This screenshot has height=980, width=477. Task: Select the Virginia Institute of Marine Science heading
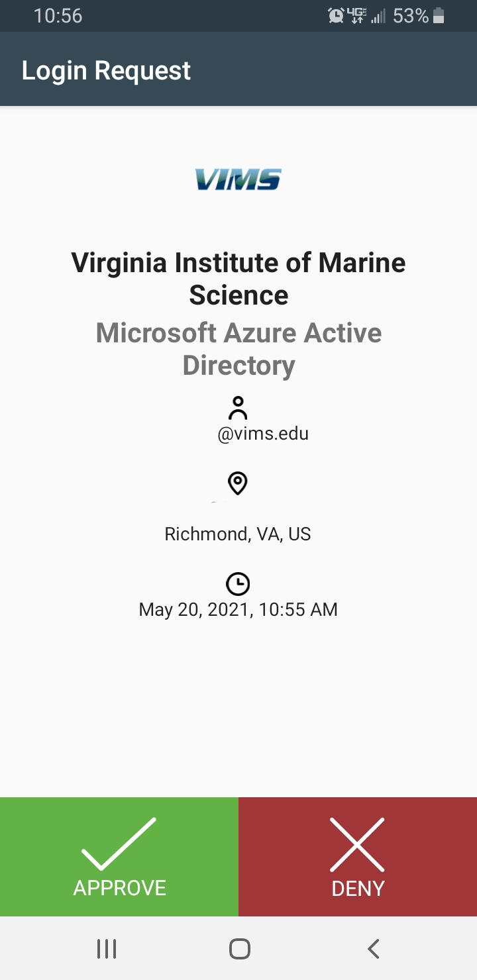[238, 279]
